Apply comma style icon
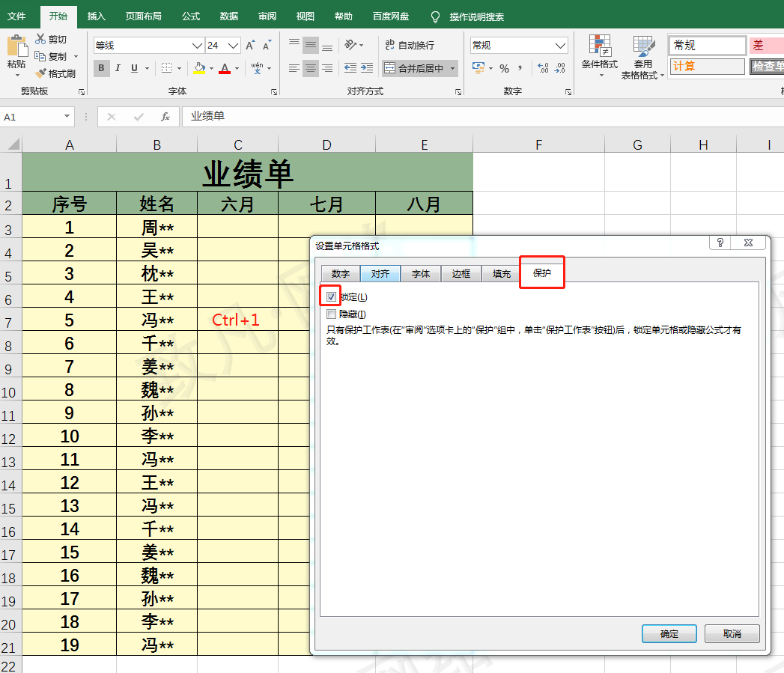 pos(520,68)
